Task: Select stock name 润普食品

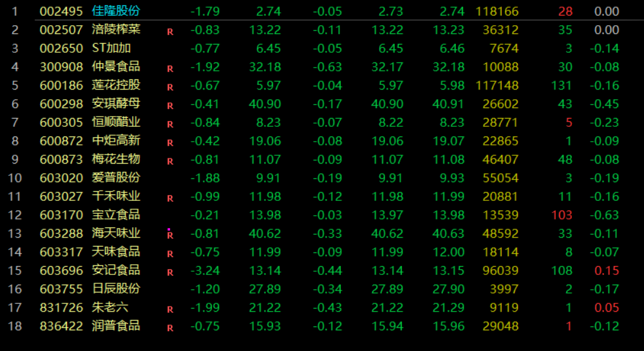Action: 116,325
